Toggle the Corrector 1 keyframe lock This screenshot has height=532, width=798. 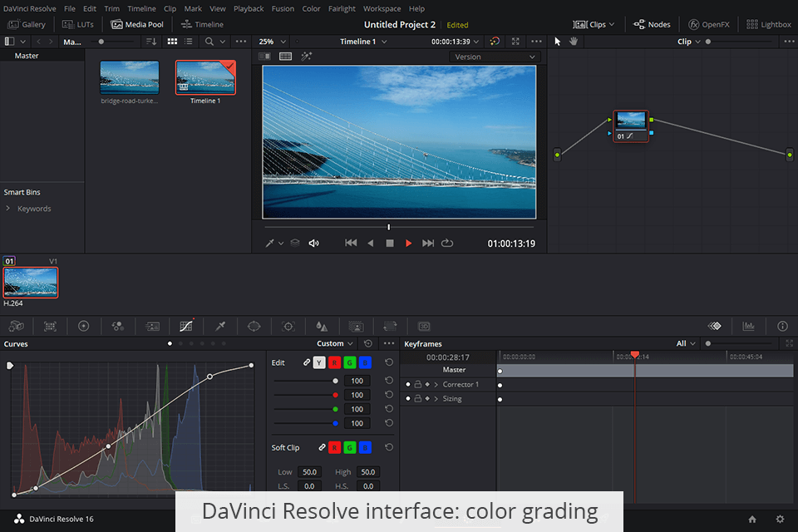417,384
